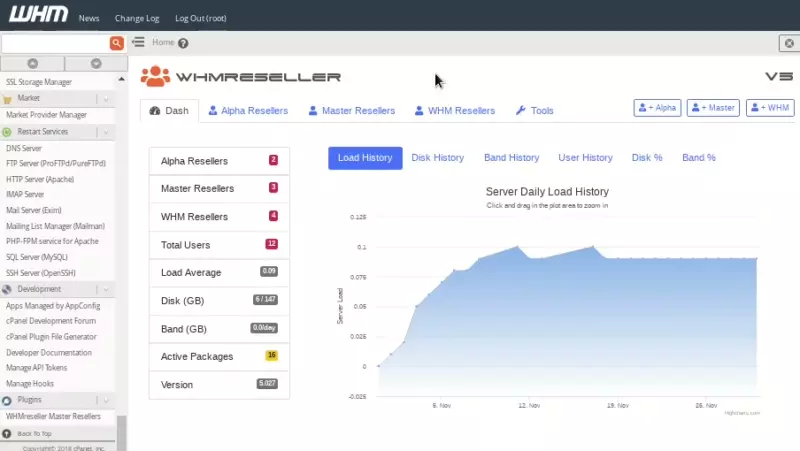Open SSL Storage Manager in sidebar
Viewport: 800px width, 451px height.
pyautogui.click(x=39, y=82)
